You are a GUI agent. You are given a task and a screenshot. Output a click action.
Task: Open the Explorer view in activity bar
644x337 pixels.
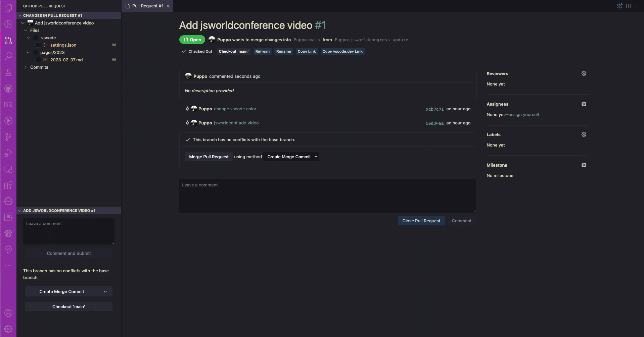pyautogui.click(x=8, y=8)
